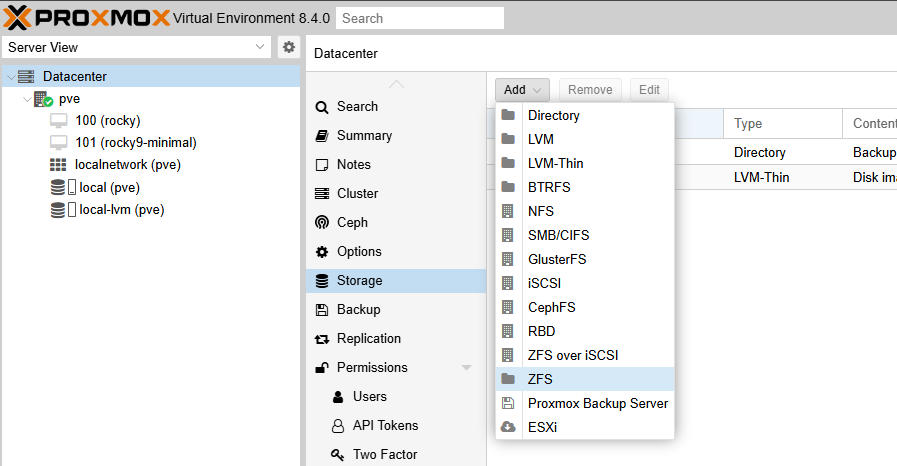Choose NFS storage type from menu

point(540,211)
